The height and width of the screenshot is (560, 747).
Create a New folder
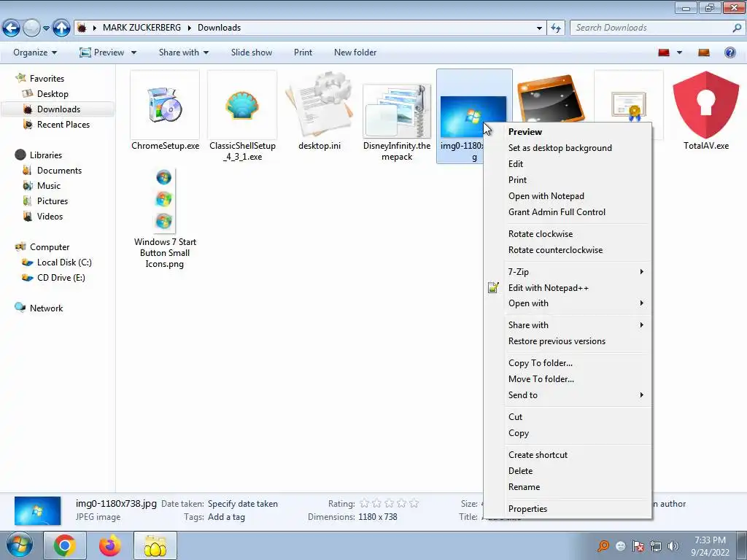(355, 52)
